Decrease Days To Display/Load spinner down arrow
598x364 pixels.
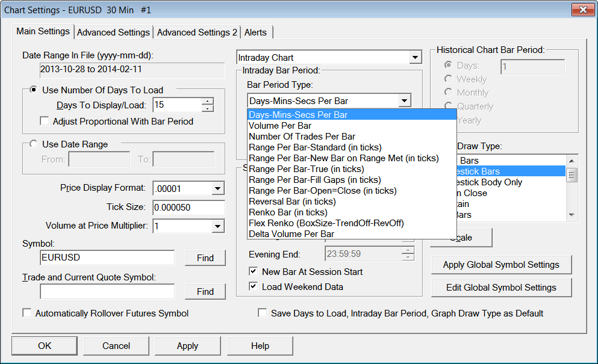pos(208,108)
